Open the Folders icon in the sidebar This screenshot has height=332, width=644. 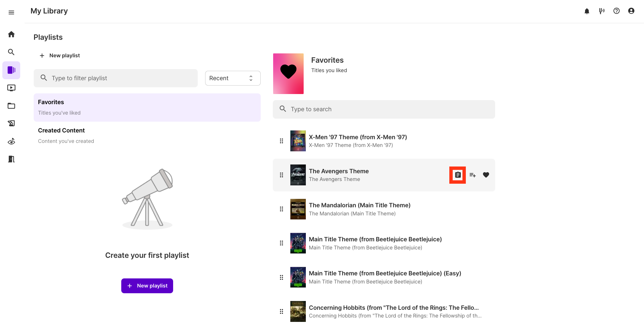click(11, 106)
